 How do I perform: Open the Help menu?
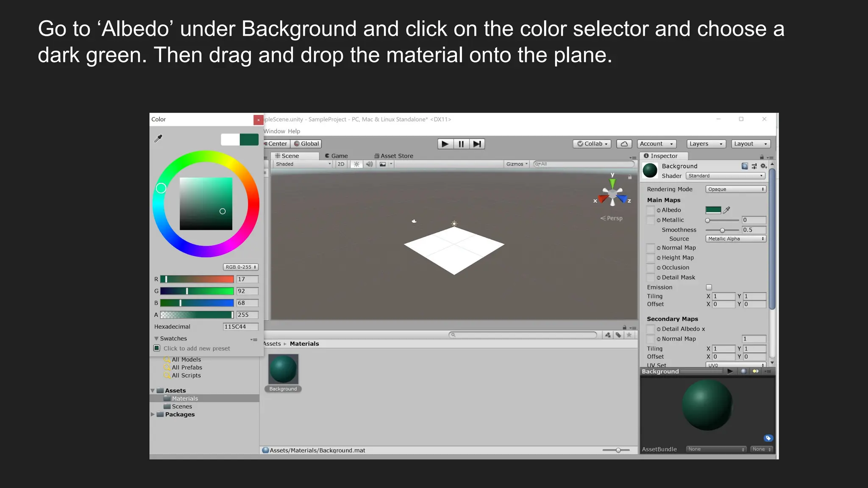(x=294, y=131)
